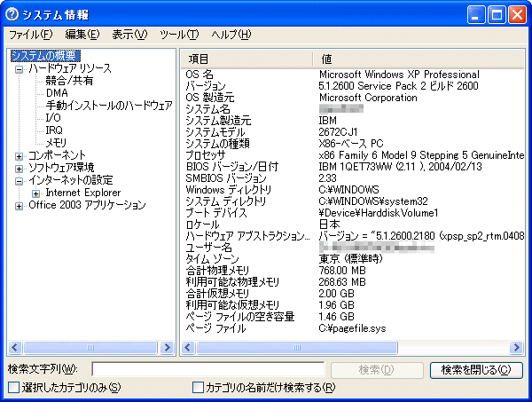Click the 検索を閉じる(C) button
This screenshot has height=402, width=532.
476,370
